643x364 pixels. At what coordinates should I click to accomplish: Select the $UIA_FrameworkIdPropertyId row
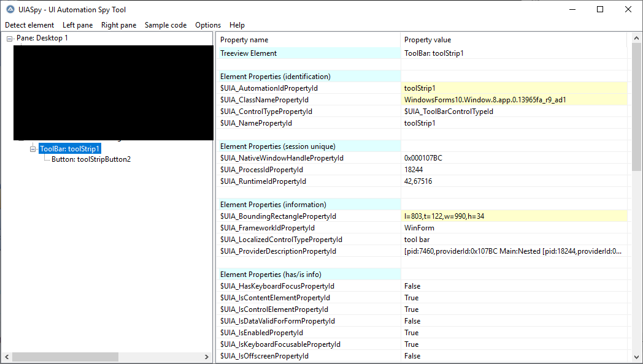click(422, 228)
